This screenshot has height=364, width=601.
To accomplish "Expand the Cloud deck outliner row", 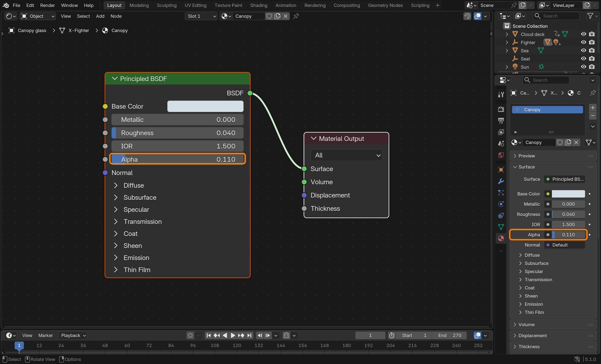I will pyautogui.click(x=507, y=34).
